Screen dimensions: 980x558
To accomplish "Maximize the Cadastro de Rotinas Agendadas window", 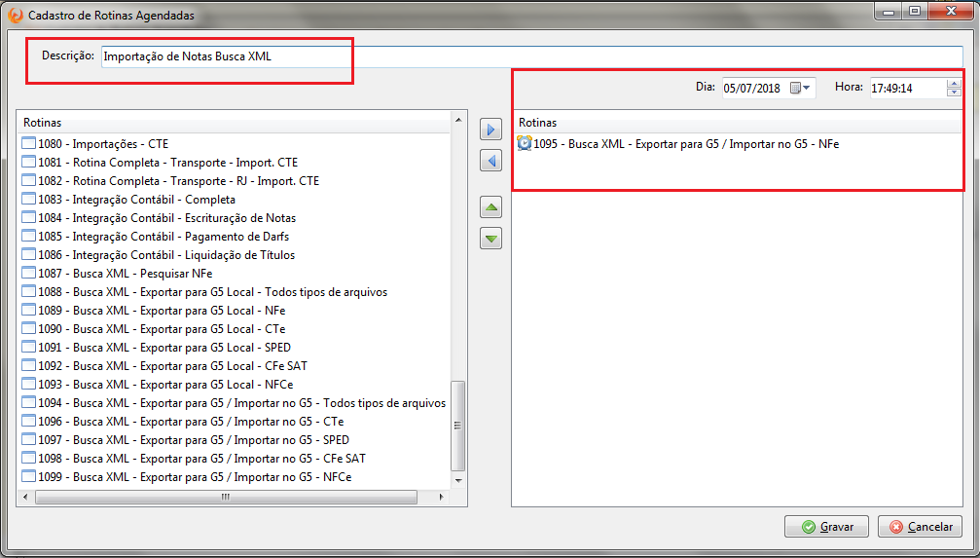I will 915,11.
